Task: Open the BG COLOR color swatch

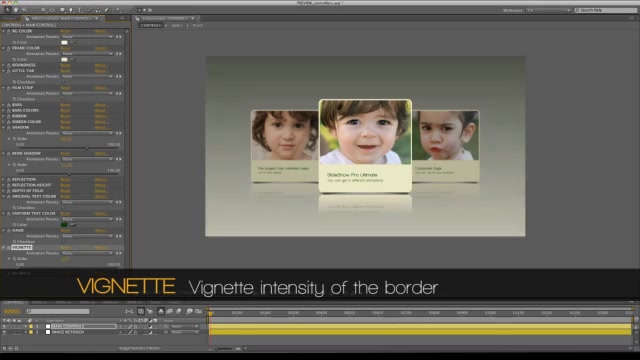Action: click(64, 42)
